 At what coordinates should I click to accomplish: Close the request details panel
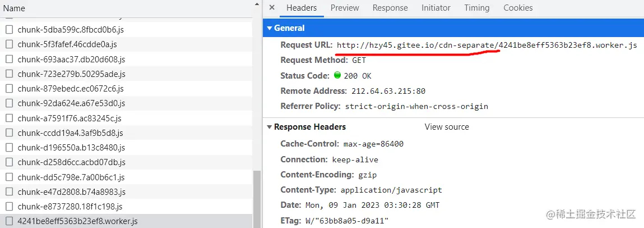pos(272,8)
